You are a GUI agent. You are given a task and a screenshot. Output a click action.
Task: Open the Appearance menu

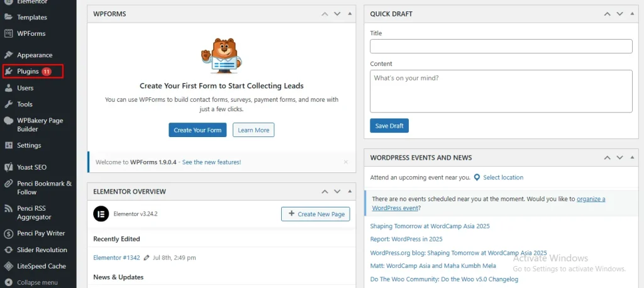click(35, 55)
